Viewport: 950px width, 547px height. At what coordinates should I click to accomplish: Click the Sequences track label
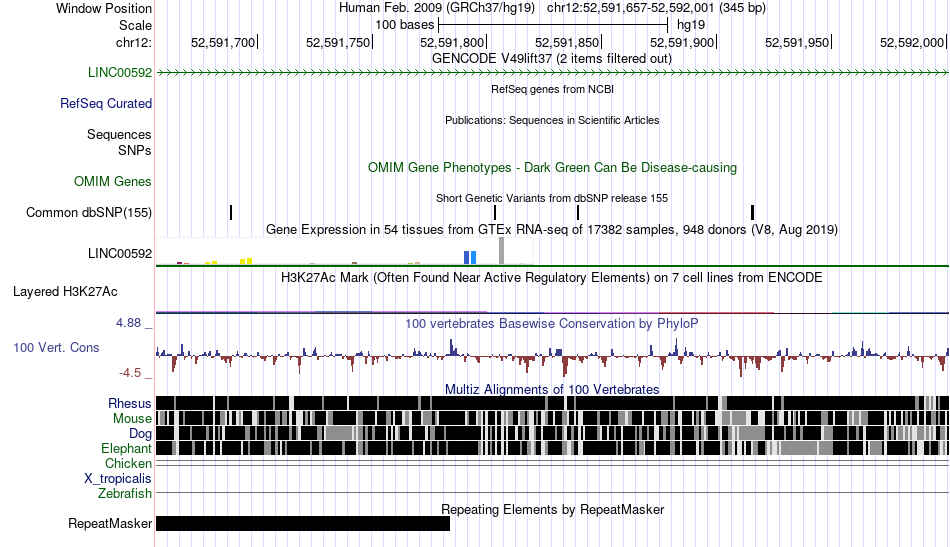coord(119,134)
